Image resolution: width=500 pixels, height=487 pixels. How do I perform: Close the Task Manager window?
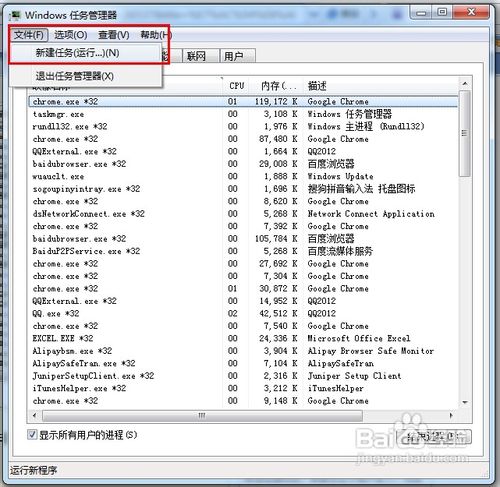click(471, 13)
